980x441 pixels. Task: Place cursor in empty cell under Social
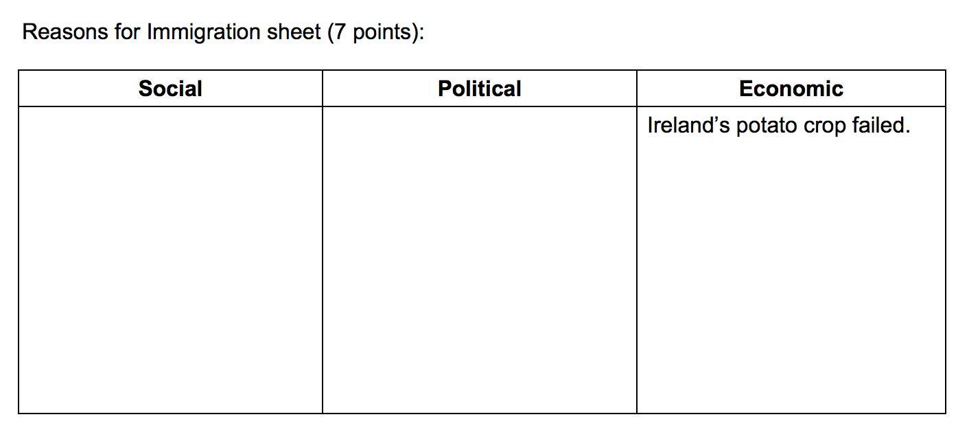[170, 260]
